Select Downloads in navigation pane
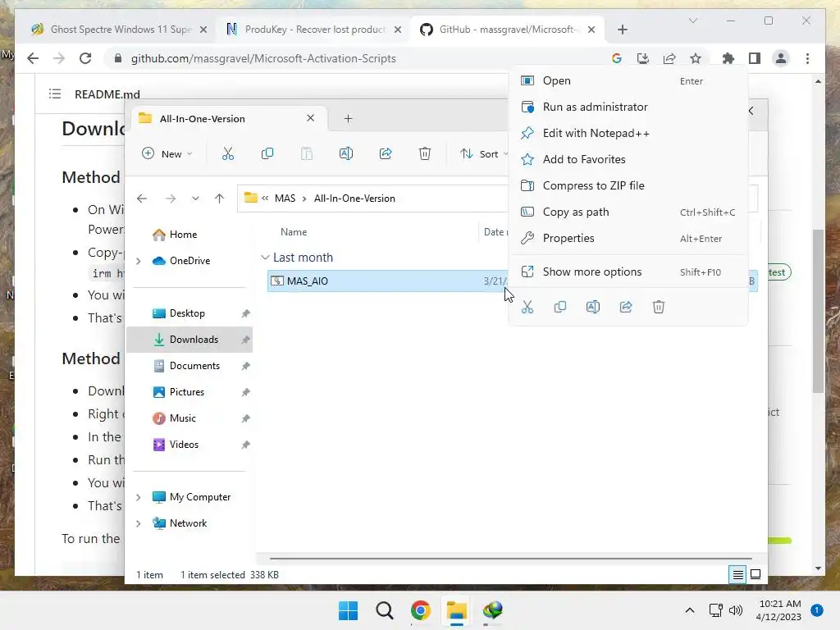 pyautogui.click(x=189, y=340)
